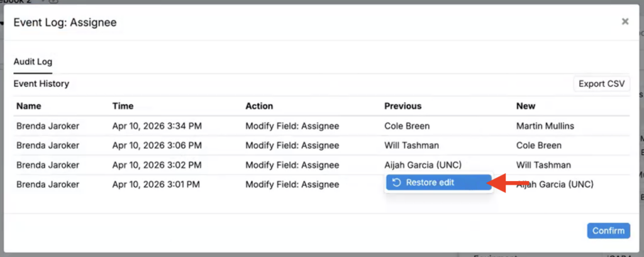Click the Event History heading
This screenshot has width=644, height=257.
click(41, 84)
